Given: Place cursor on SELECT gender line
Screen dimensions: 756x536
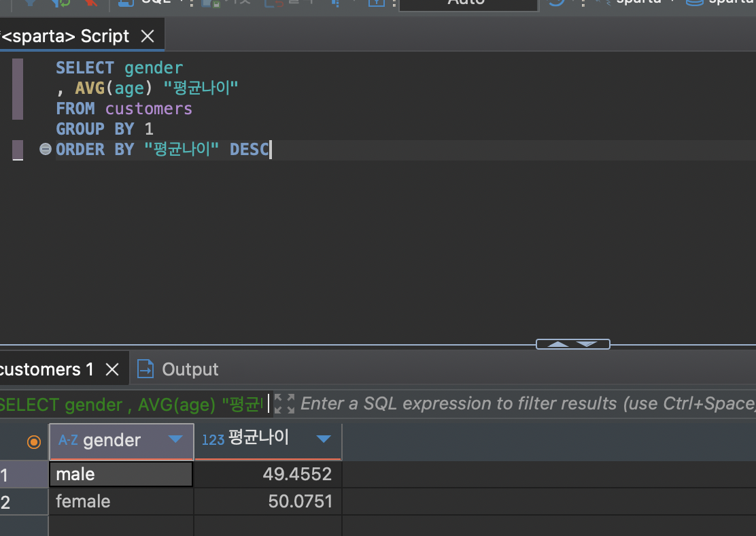Looking at the screenshot, I should [120, 68].
